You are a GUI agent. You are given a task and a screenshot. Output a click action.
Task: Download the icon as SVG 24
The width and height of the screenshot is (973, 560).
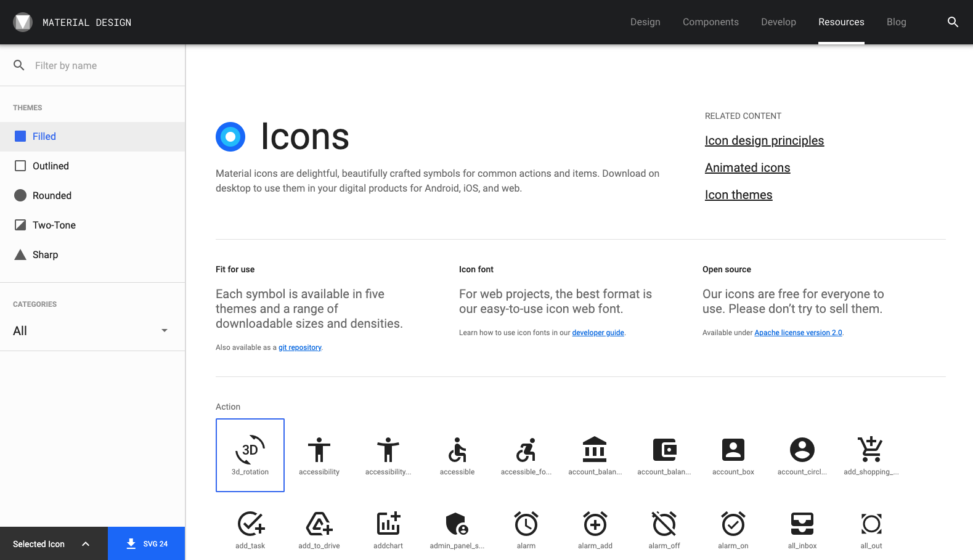click(146, 543)
